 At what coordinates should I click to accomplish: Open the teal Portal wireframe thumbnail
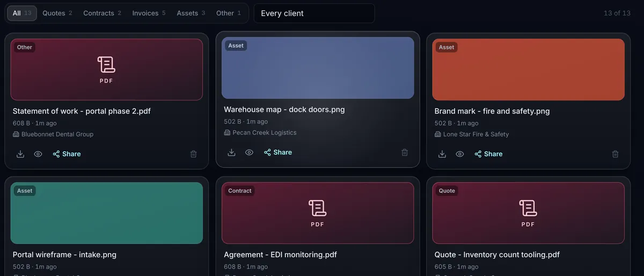(x=107, y=213)
